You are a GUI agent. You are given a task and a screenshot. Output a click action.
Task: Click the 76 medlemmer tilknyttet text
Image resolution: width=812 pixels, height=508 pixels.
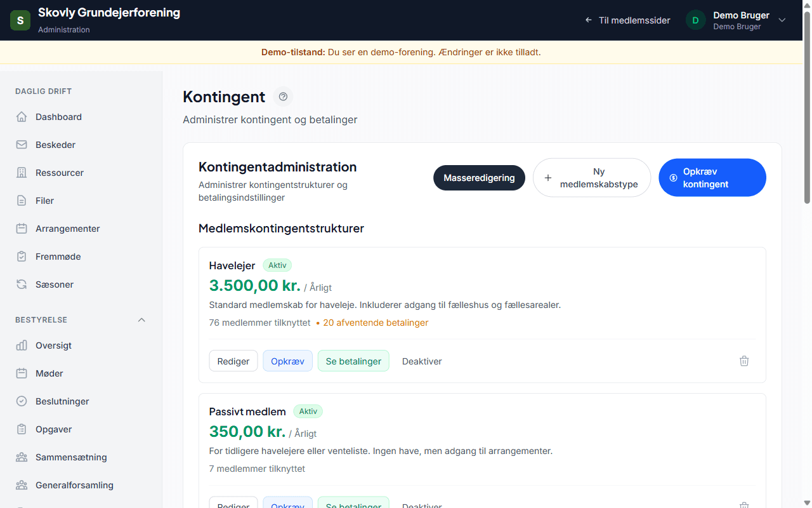click(x=260, y=323)
